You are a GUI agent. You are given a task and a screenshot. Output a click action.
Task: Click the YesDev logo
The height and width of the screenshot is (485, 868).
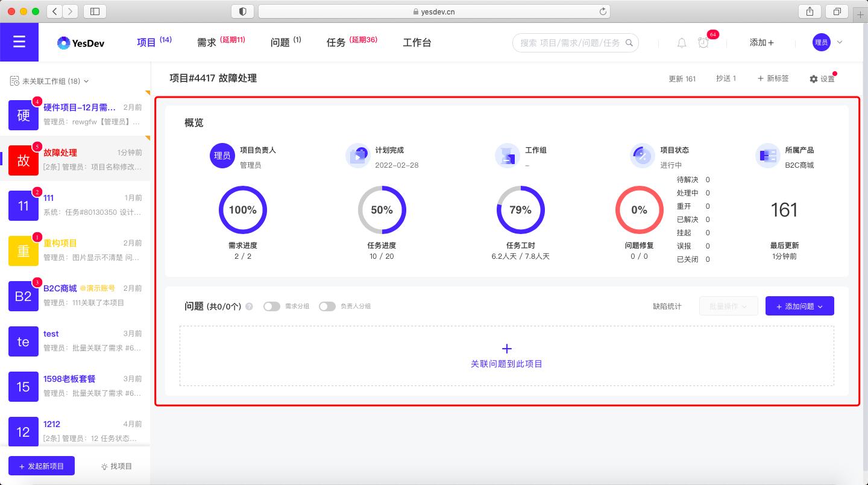click(x=80, y=42)
